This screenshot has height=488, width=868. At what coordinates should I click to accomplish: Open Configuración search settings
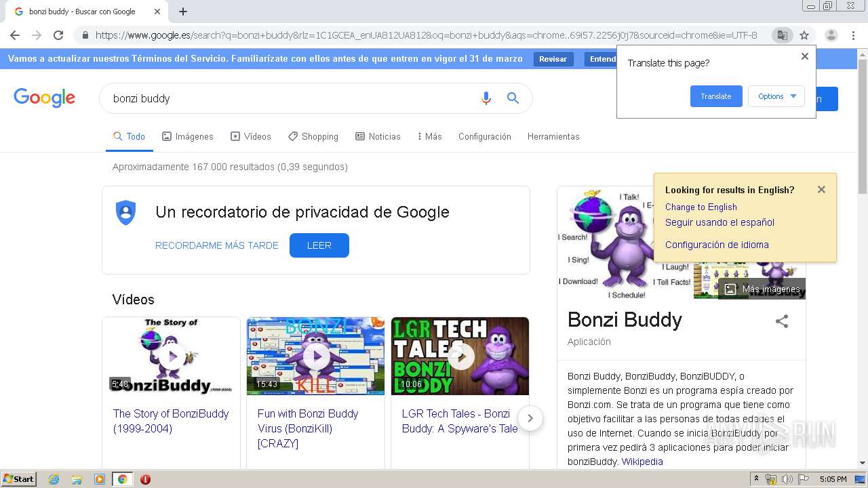click(485, 136)
